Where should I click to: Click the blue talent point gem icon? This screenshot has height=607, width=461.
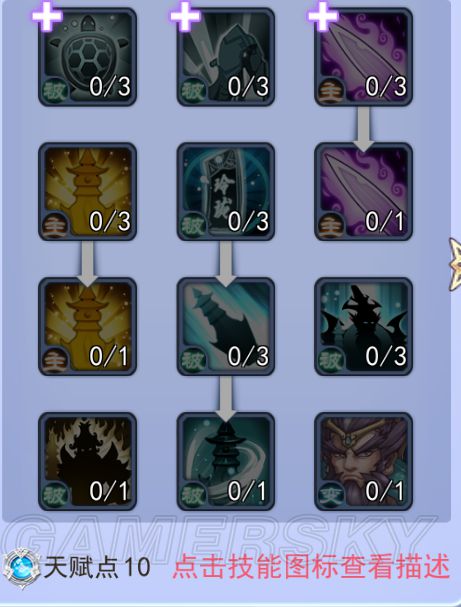22,568
